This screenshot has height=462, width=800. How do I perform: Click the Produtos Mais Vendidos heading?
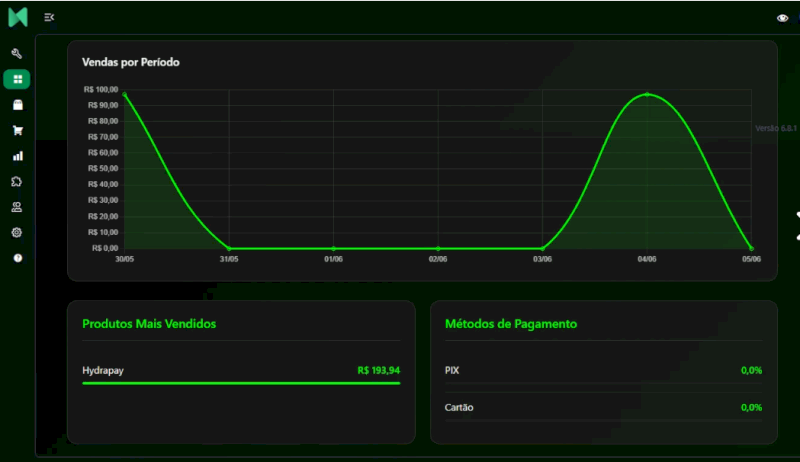pos(149,324)
